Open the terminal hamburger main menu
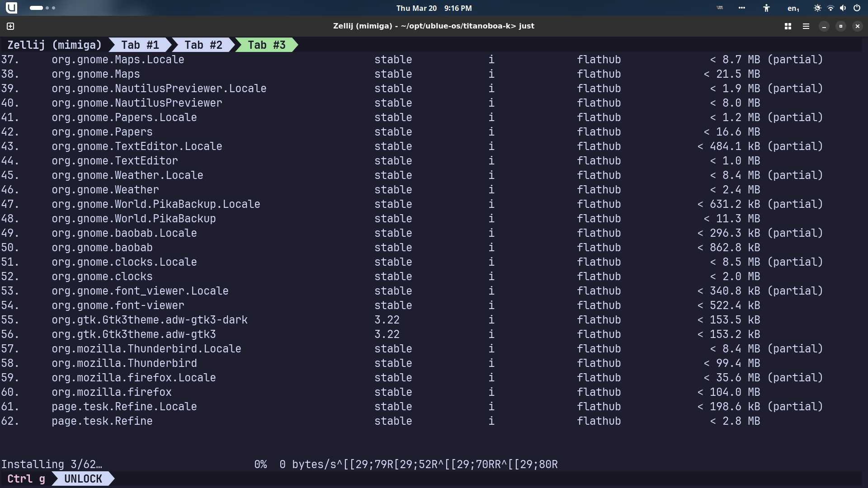Viewport: 868px width, 488px height. click(806, 26)
